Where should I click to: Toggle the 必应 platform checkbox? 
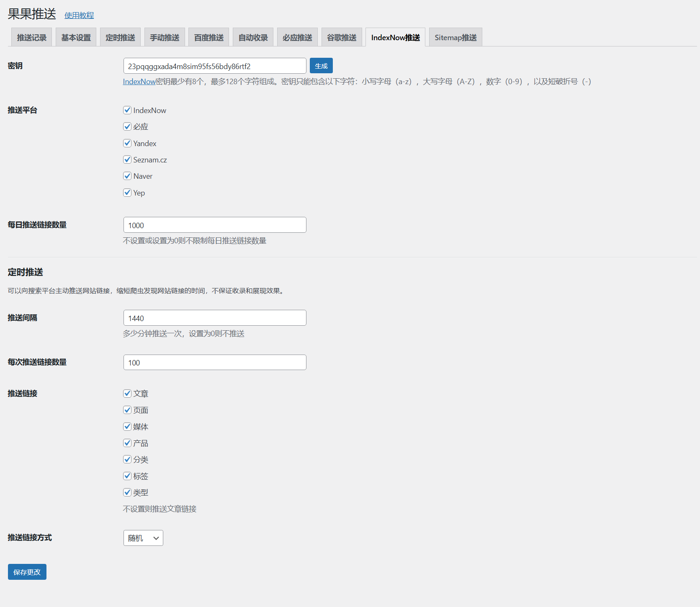coord(127,126)
